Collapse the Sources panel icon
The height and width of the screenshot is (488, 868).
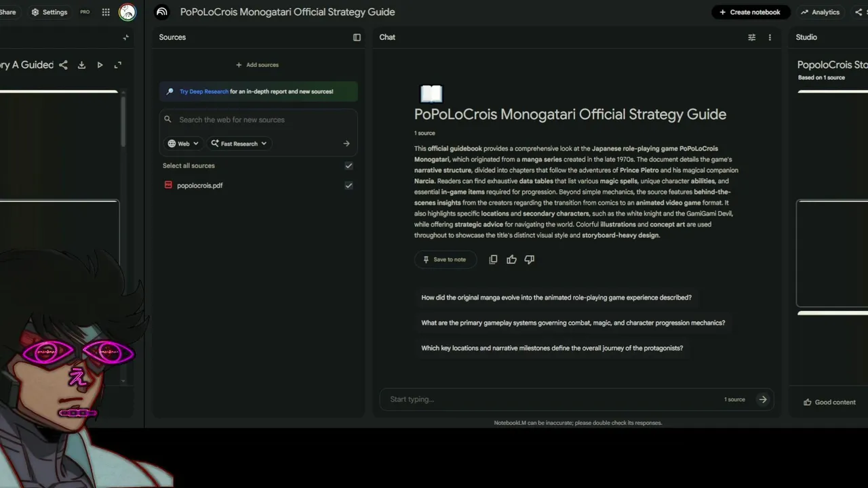(x=357, y=37)
